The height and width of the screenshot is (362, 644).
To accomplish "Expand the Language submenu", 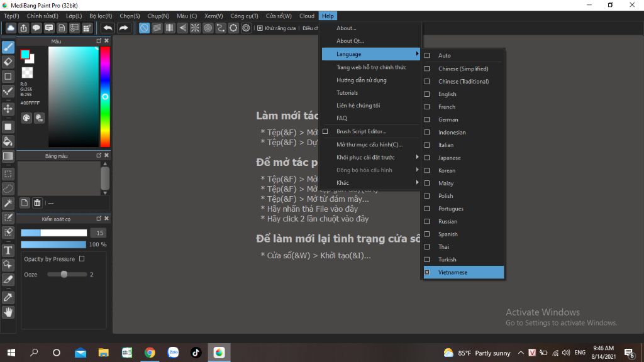I will point(371,54).
